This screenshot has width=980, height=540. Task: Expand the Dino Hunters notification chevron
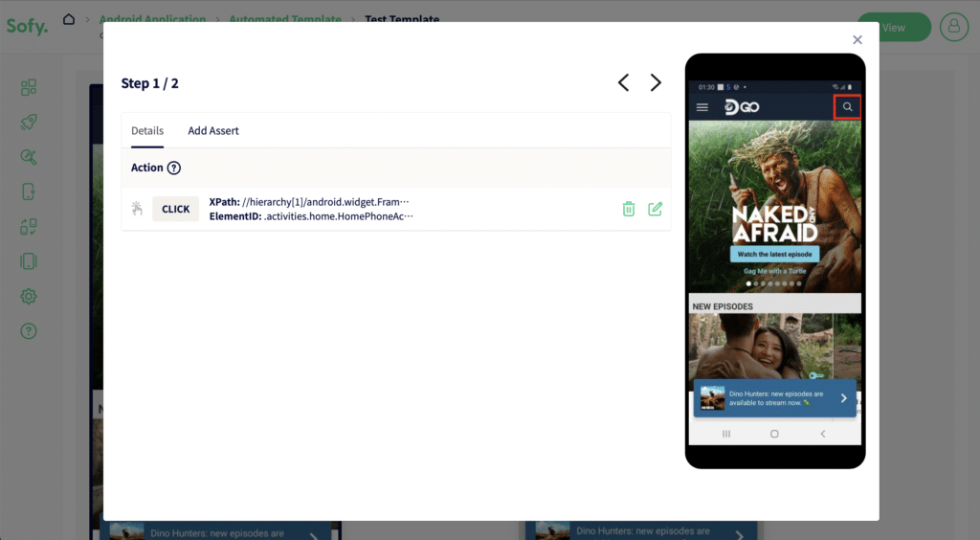(x=844, y=398)
